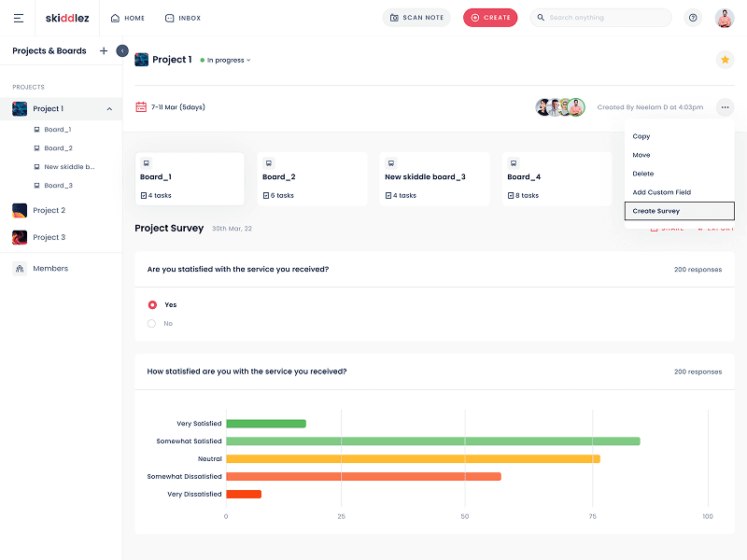Click the 30th Mar, 22 survey date
The width and height of the screenshot is (747, 560).
tap(232, 229)
